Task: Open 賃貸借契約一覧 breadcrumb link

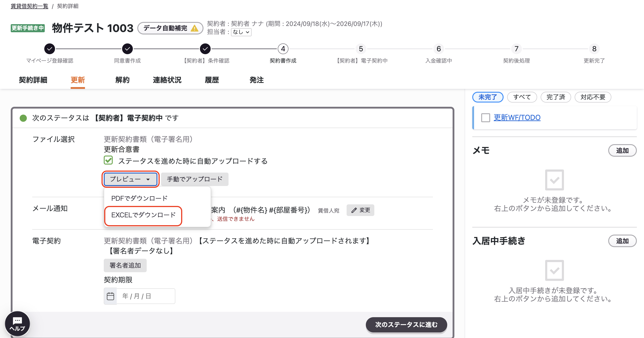Action: tap(30, 6)
